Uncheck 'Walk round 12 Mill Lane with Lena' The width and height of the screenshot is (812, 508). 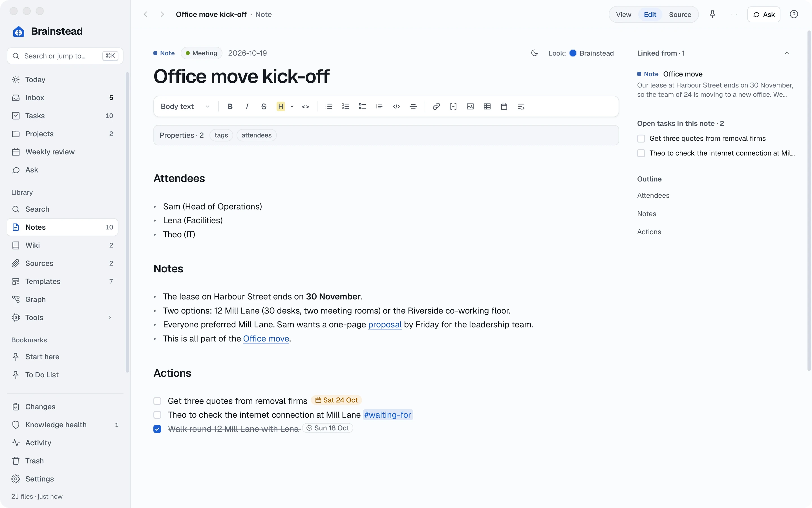coord(157,429)
